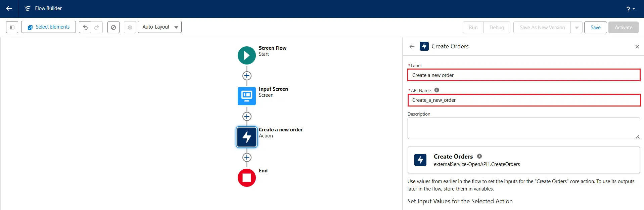644x210 pixels.
Task: Add element after Create a new order action
Action: pyautogui.click(x=247, y=157)
